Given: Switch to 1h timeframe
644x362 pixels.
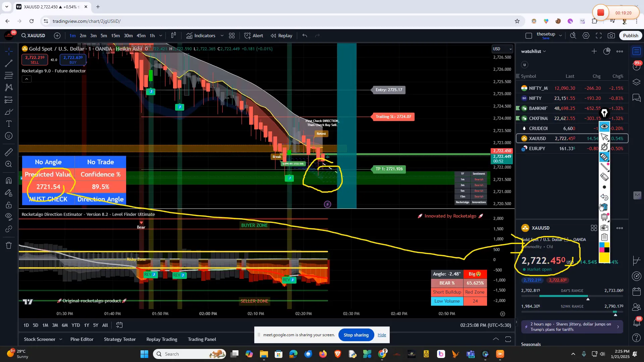Looking at the screenshot, I should (x=152, y=36).
